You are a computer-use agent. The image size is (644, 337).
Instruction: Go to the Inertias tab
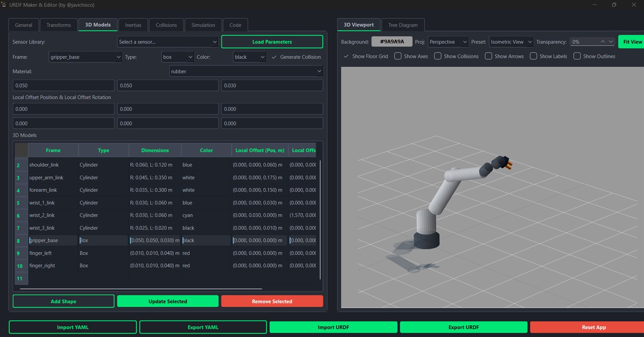tap(133, 25)
